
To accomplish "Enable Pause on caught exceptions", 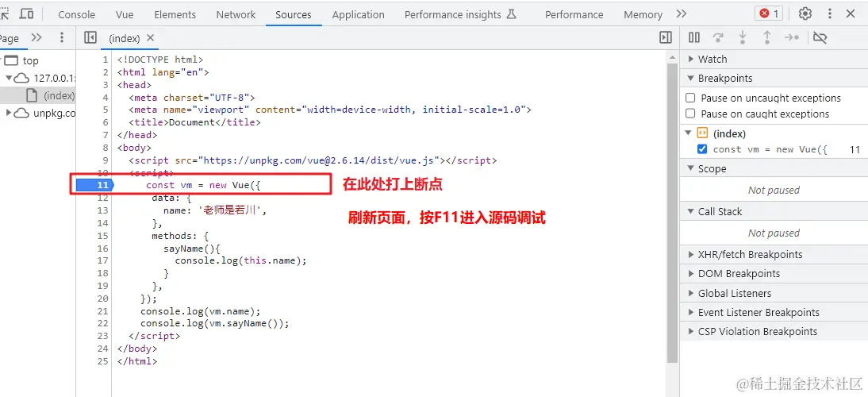I will click(690, 114).
